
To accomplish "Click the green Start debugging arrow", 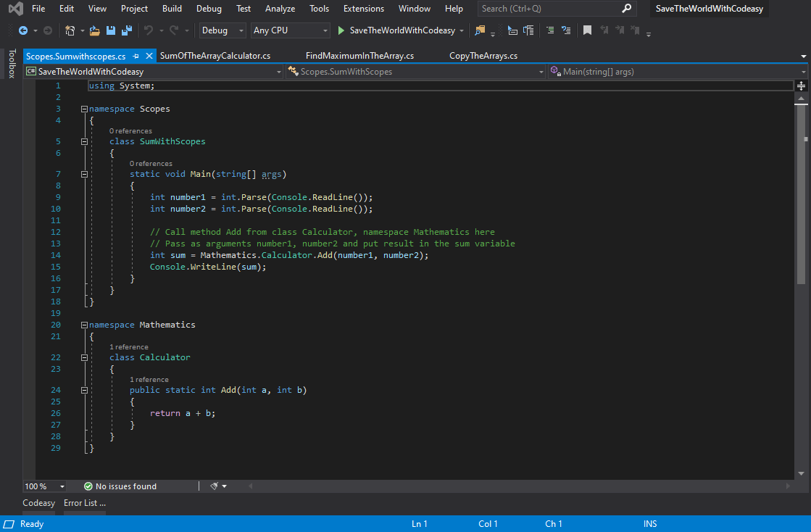I will click(342, 30).
